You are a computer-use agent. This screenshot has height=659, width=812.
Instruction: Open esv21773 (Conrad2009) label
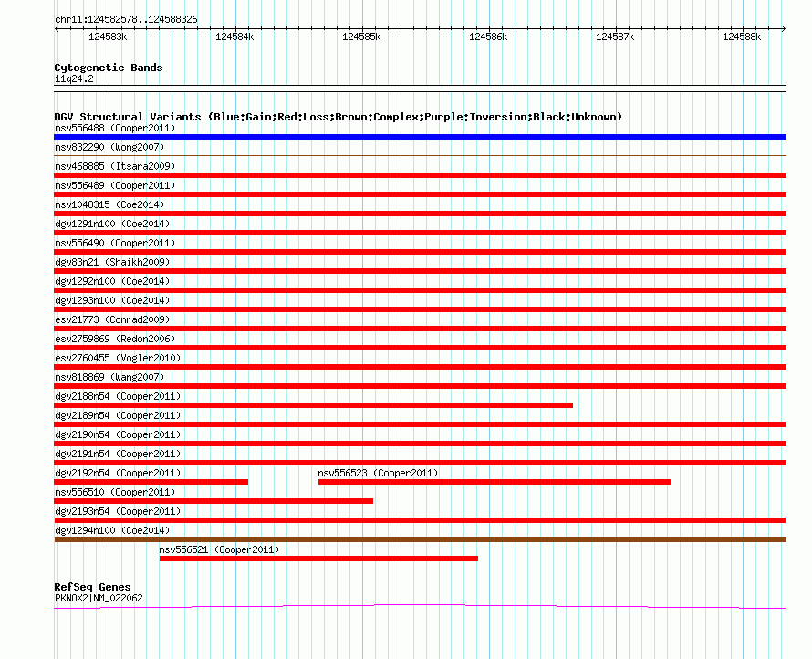pyautogui.click(x=112, y=319)
